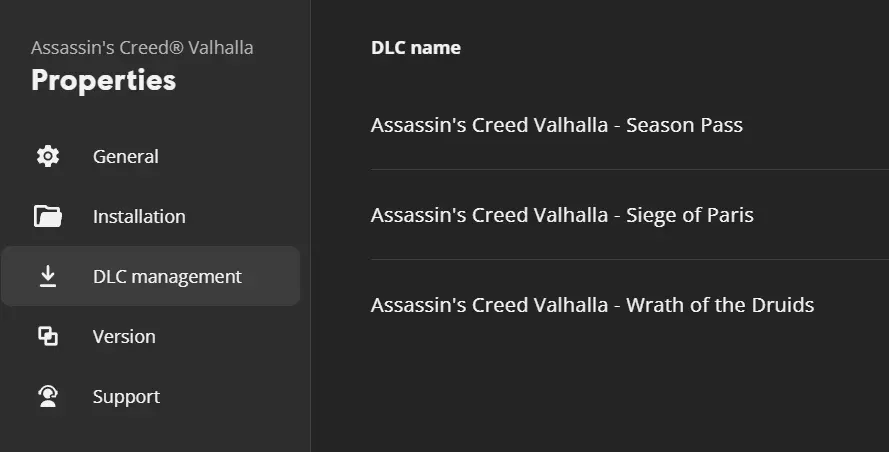Go to the Version section
The height and width of the screenshot is (452, 889).
pos(124,337)
